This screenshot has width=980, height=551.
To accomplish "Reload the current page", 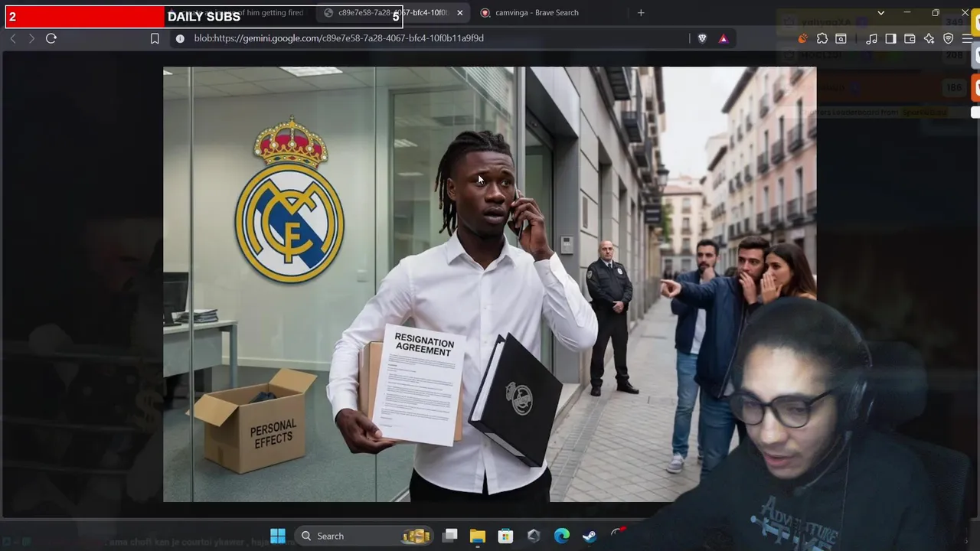I will pyautogui.click(x=51, y=38).
